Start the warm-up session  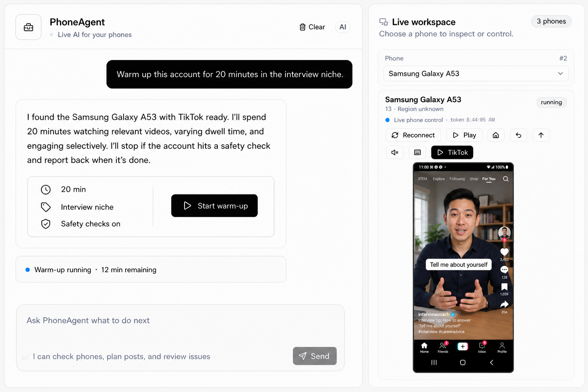click(214, 206)
